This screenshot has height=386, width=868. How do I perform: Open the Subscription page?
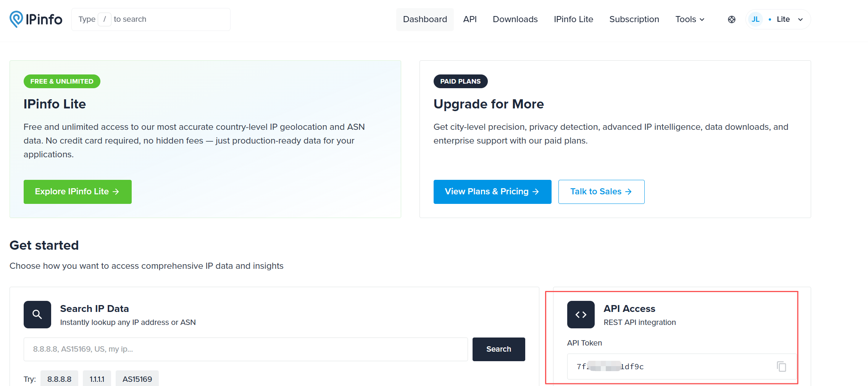634,19
